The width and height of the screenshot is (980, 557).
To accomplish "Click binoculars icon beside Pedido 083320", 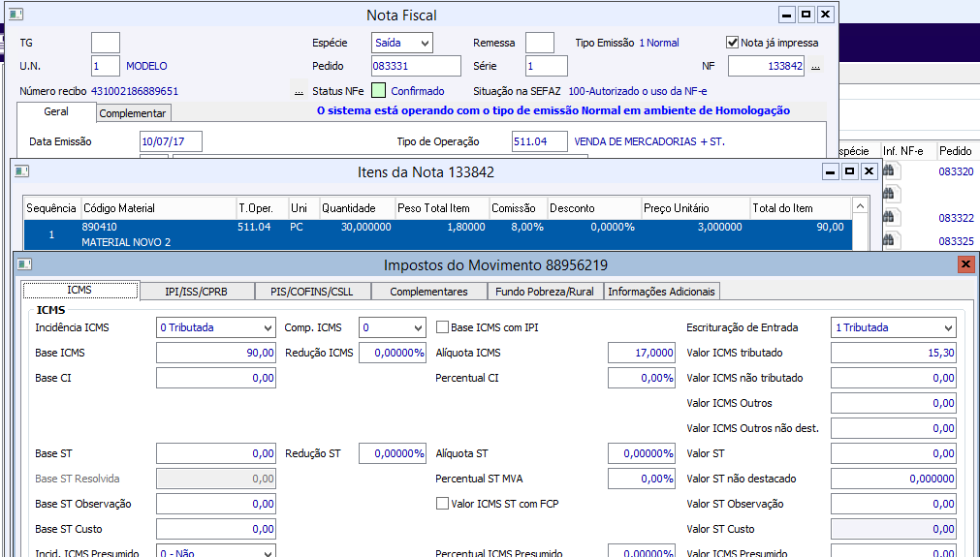I will pyautogui.click(x=888, y=170).
